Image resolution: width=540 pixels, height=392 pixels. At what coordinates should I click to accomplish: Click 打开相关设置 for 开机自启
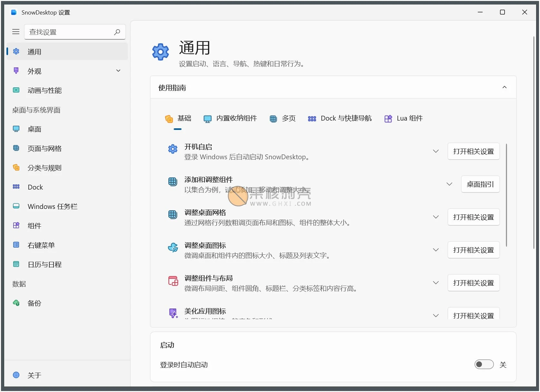pyautogui.click(x=473, y=151)
